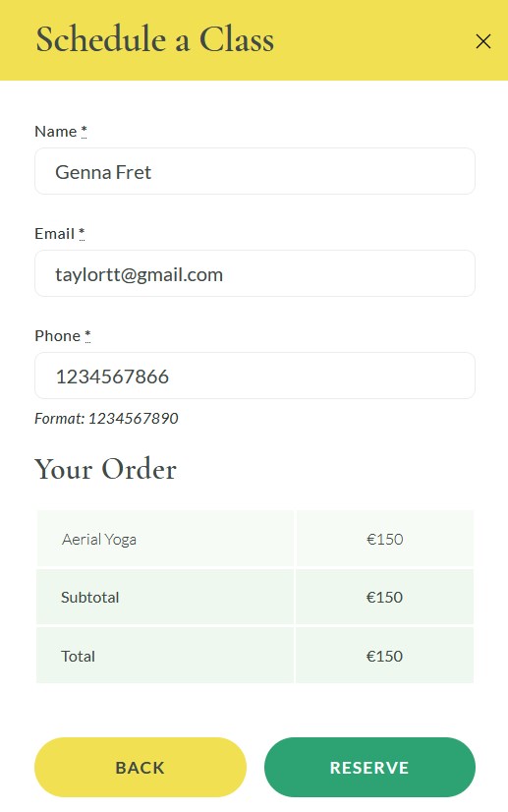Click the required asterisk next to Phone

(x=87, y=335)
